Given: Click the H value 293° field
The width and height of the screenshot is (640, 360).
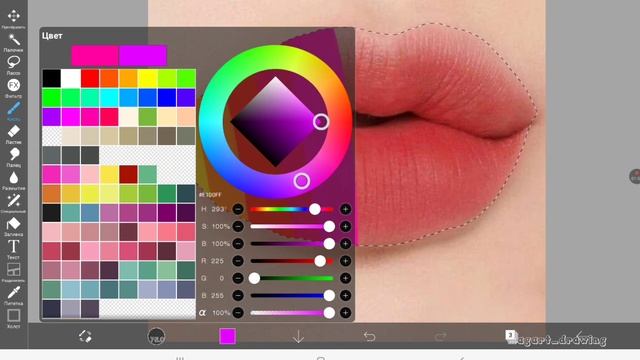Looking at the screenshot, I should 219,209.
